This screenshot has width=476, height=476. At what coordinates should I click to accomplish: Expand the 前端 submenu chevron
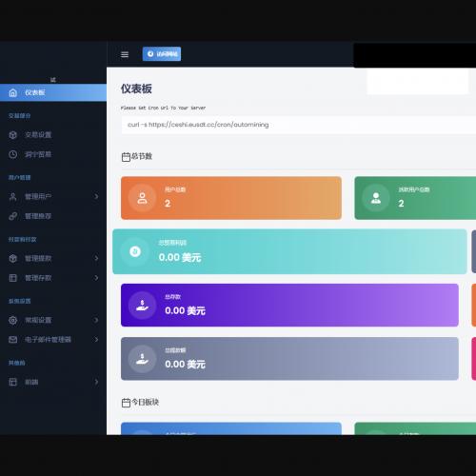pyautogui.click(x=96, y=382)
